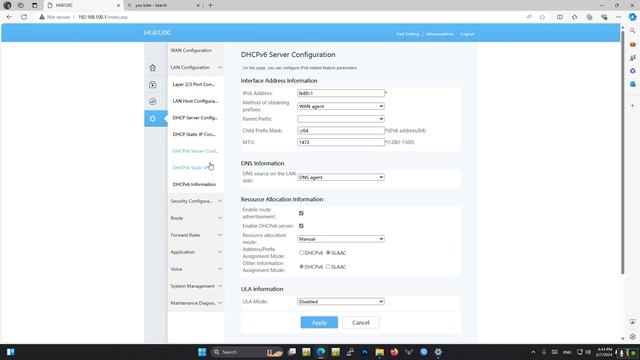Image resolution: width=640 pixels, height=360 pixels.
Task: Open the router Home icon in sidebar
Action: [x=153, y=68]
